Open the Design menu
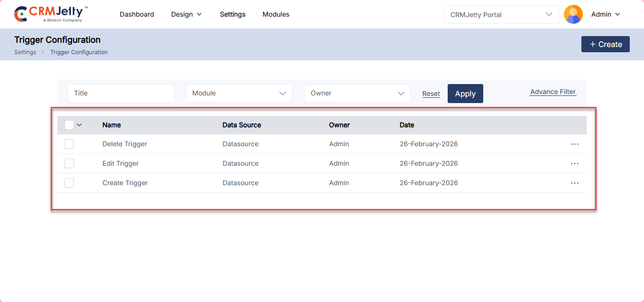Viewport: 644px width, 302px height. [186, 14]
